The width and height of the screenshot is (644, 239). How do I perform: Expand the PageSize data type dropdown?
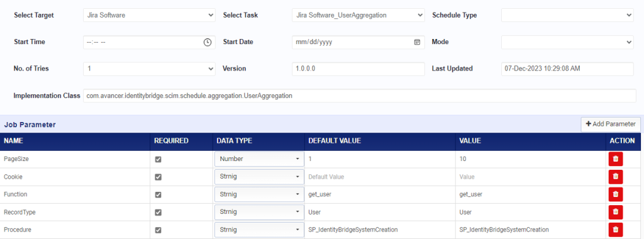pos(259,159)
